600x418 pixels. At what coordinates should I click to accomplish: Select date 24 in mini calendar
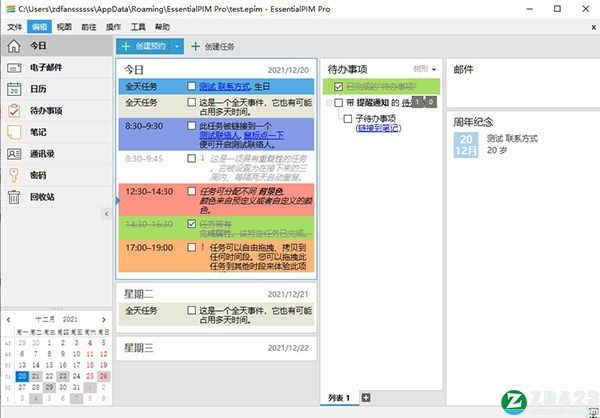pyautogui.click(x=77, y=376)
